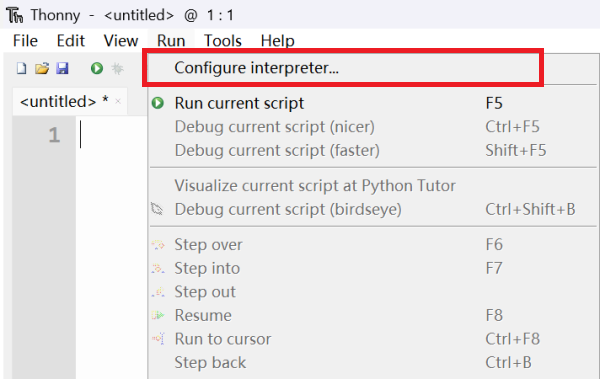This screenshot has width=600, height=379.
Task: Open the Edit menu
Action: click(x=70, y=41)
